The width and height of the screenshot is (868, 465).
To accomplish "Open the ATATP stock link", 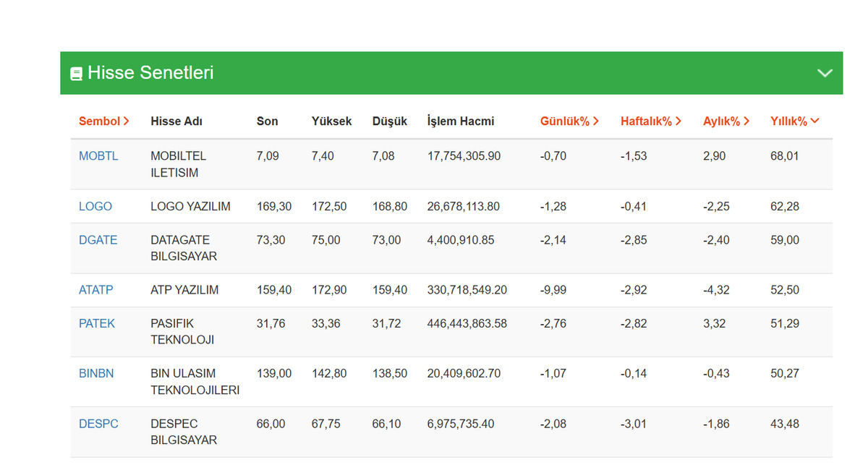I will [x=96, y=290].
